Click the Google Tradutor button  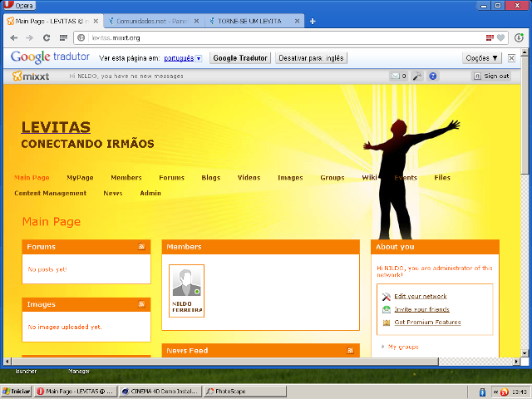[x=240, y=58]
